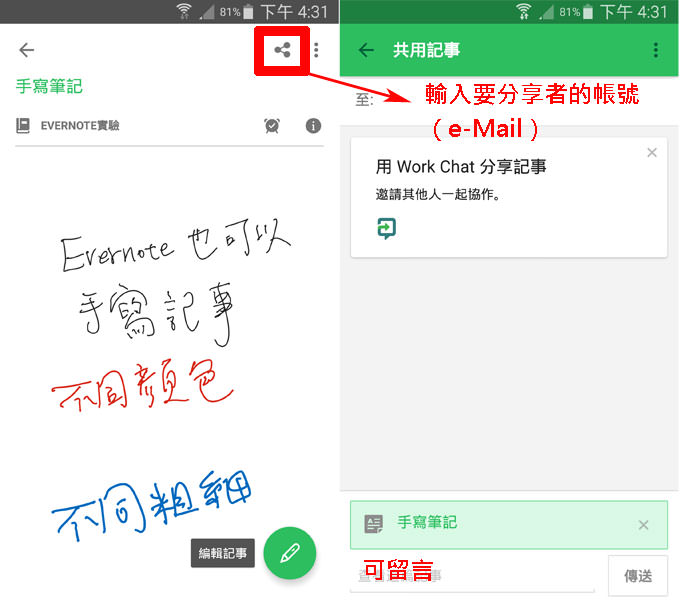This screenshot has height=602, width=680.
Task: Select the note title 手寫筆記
Action: 49,86
